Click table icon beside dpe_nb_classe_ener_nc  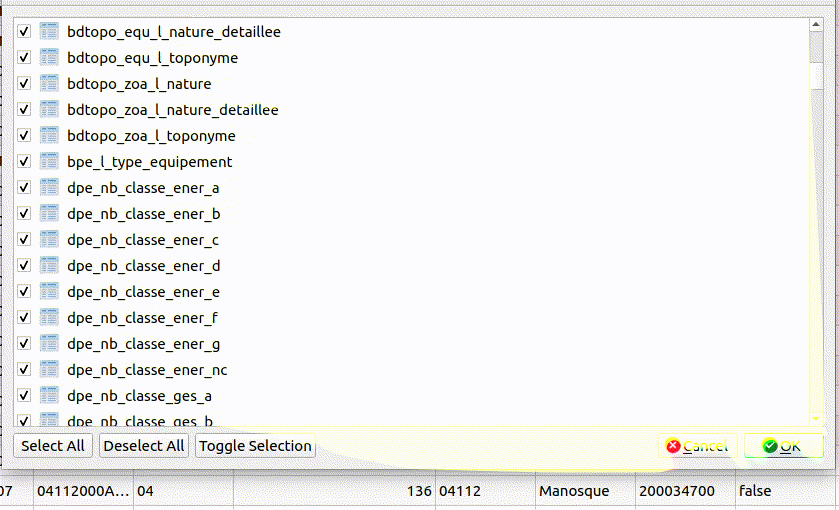coord(49,370)
